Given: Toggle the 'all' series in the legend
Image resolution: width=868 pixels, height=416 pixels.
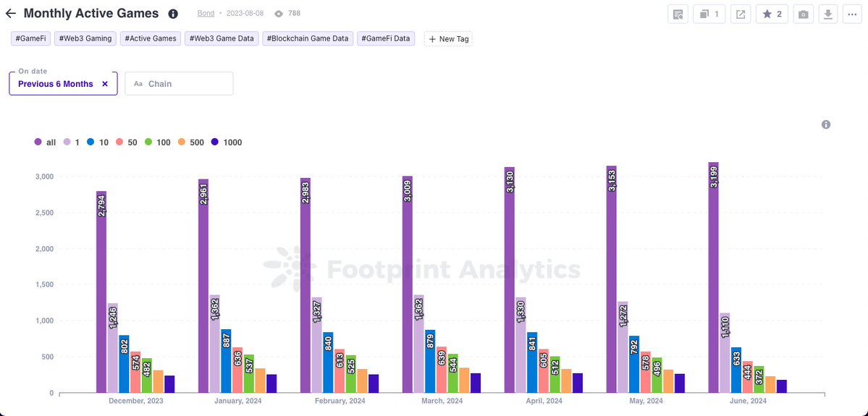Looking at the screenshot, I should (x=45, y=143).
